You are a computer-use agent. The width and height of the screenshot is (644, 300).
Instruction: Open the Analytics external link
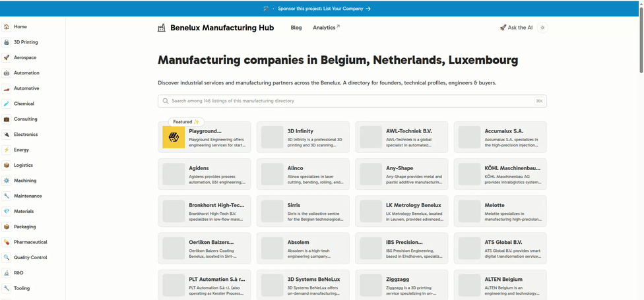326,28
